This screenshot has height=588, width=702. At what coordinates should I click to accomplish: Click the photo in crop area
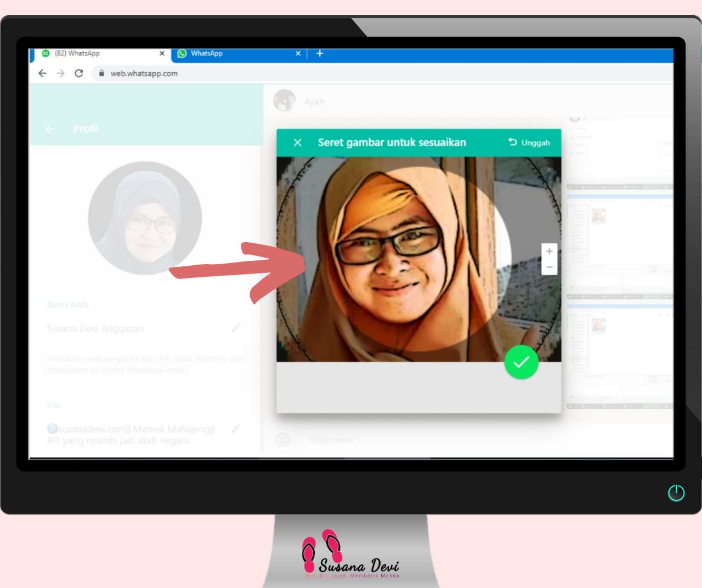(x=418, y=259)
